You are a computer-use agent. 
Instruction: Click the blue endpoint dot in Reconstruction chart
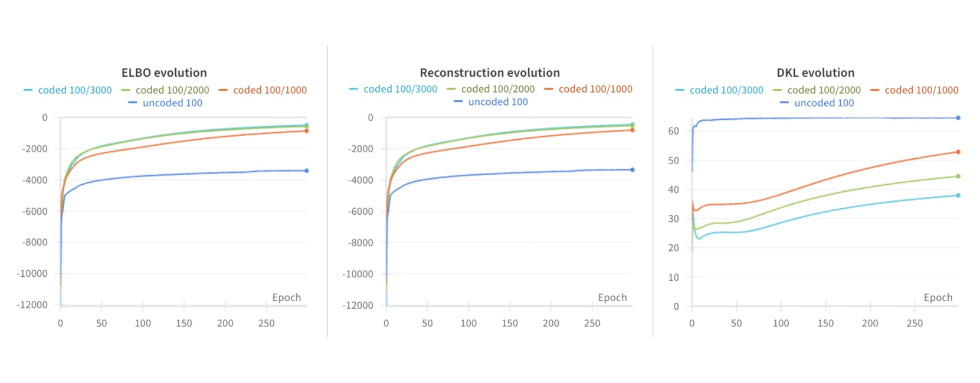632,169
